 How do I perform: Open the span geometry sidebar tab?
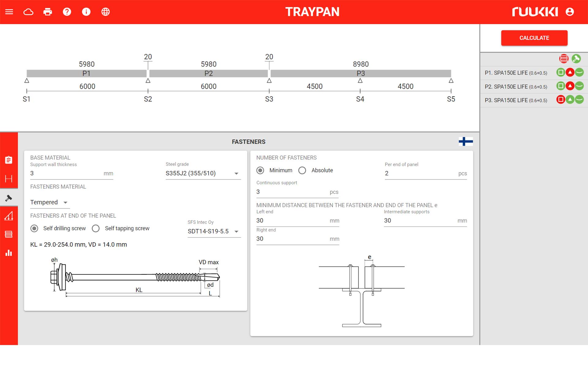[9, 179]
